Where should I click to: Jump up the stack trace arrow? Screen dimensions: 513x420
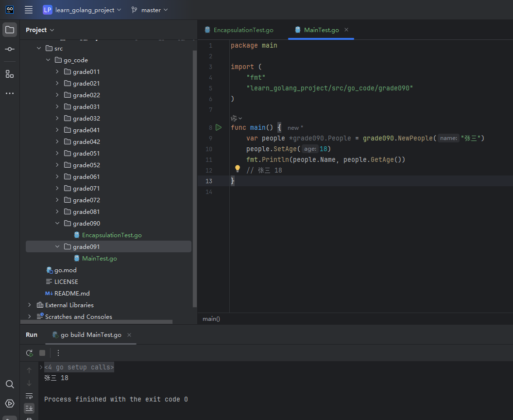tap(29, 370)
